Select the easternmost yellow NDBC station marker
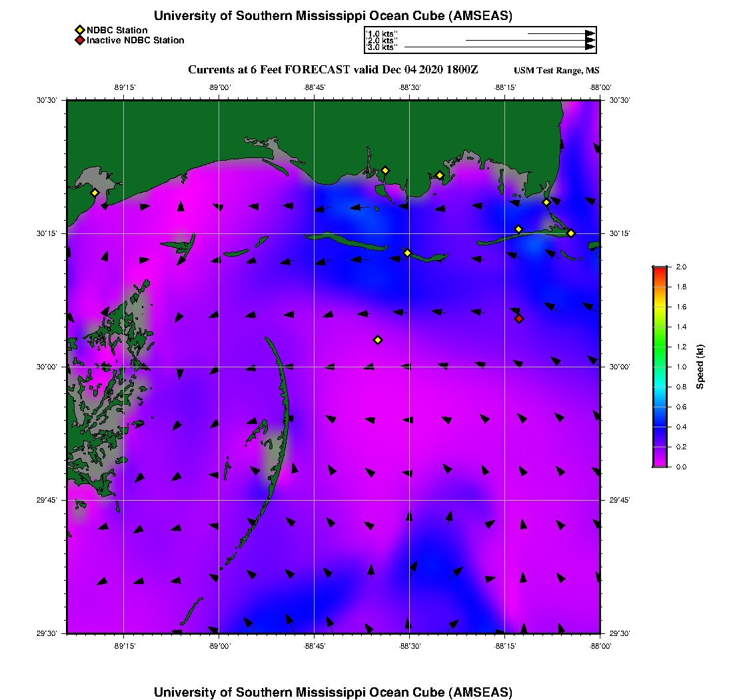Screen dimensions: 733x700 571,233
